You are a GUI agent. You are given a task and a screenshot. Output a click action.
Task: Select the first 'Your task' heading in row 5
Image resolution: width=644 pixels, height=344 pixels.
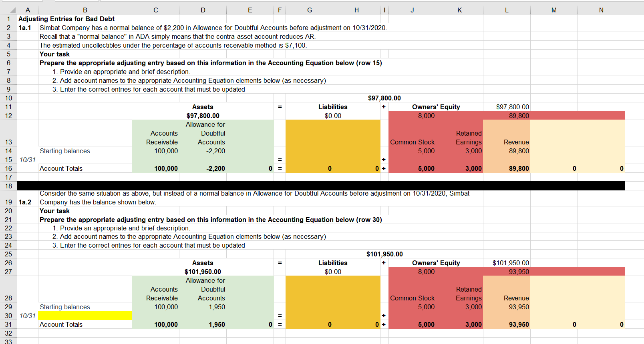[x=54, y=54]
